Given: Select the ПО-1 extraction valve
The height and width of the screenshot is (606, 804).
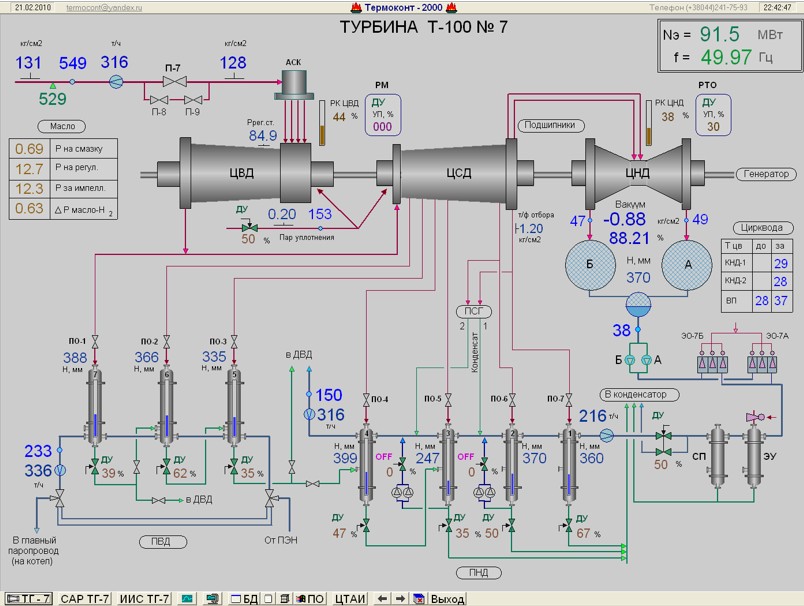Looking at the screenshot, I should click(x=95, y=343).
